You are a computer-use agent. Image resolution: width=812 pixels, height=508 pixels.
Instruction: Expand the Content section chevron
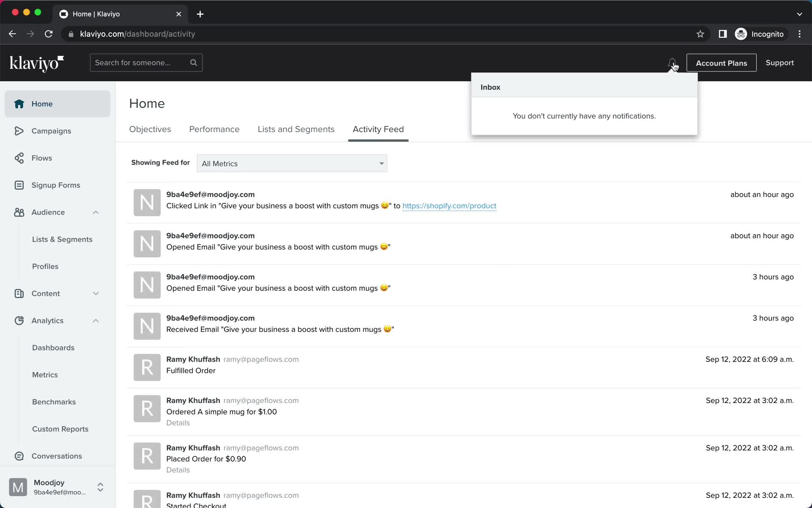click(x=96, y=293)
